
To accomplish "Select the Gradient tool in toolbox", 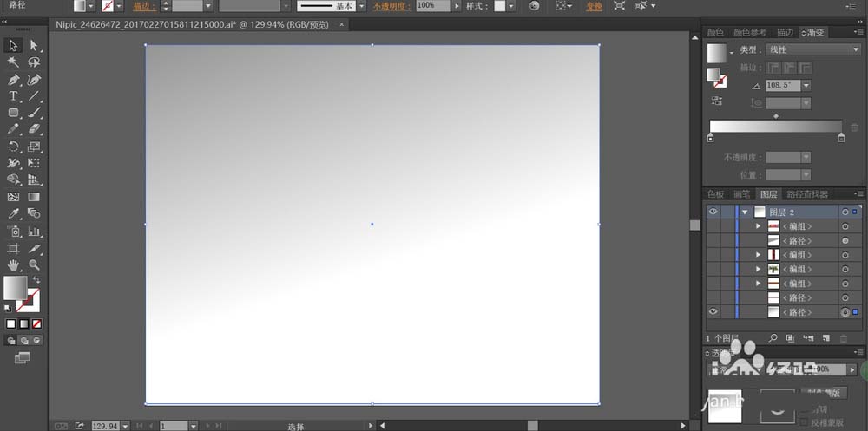I will (35, 197).
